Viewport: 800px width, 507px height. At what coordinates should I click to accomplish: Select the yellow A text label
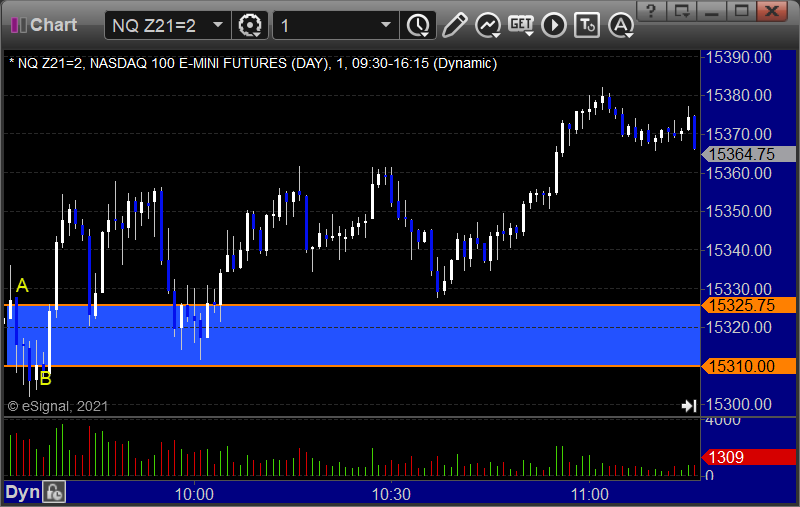click(x=22, y=285)
